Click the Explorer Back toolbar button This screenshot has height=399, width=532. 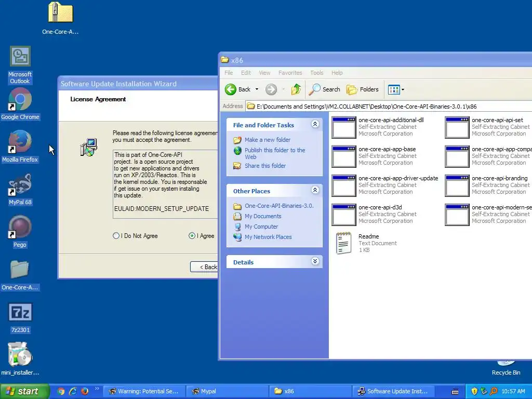click(238, 89)
